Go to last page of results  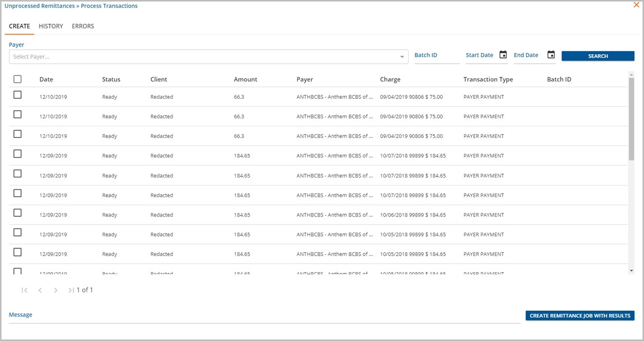tap(71, 290)
